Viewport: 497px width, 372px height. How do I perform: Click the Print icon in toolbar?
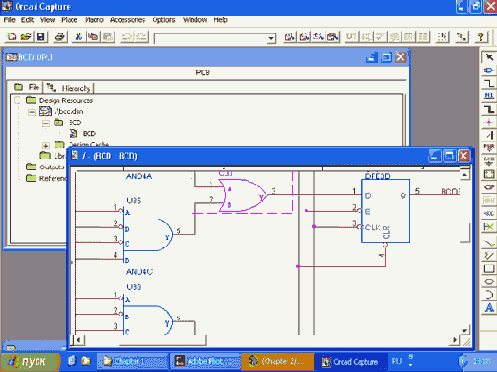(x=60, y=37)
